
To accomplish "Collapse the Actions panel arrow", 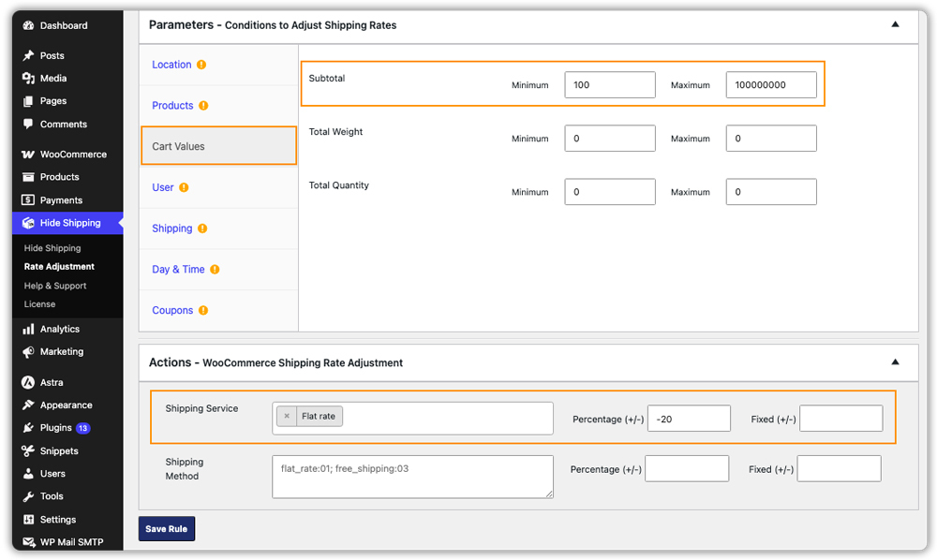I will click(895, 361).
